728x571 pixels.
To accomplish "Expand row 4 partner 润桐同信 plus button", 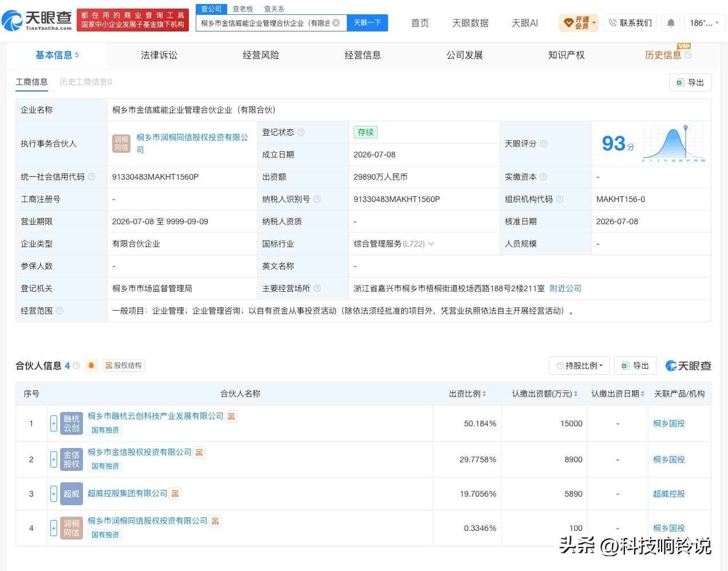I will click(x=54, y=528).
